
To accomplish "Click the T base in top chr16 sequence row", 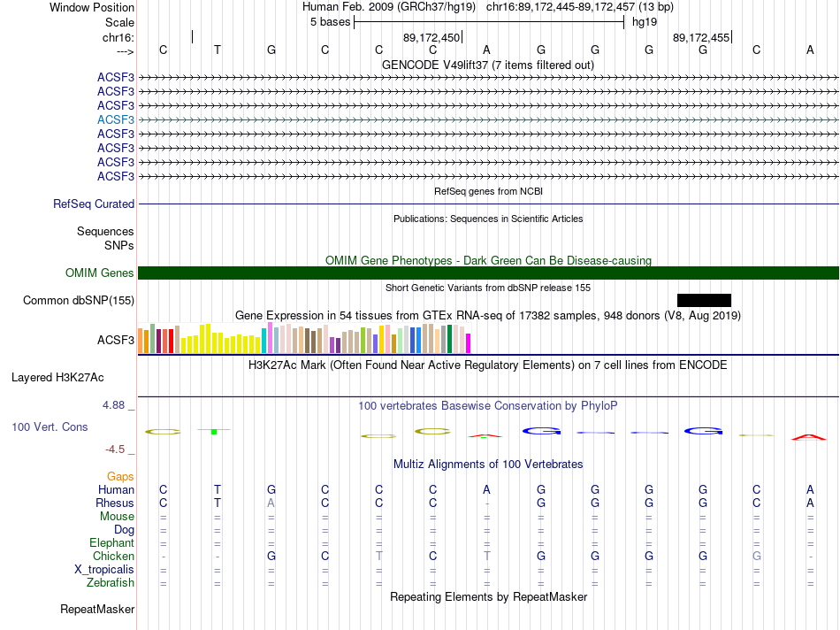I will coord(217,50).
